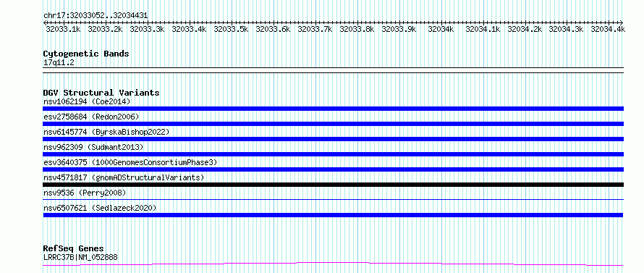Image resolution: width=644 pixels, height=273 pixels.
Task: Click the blue bar under nsv962309
Action: click(x=333, y=154)
